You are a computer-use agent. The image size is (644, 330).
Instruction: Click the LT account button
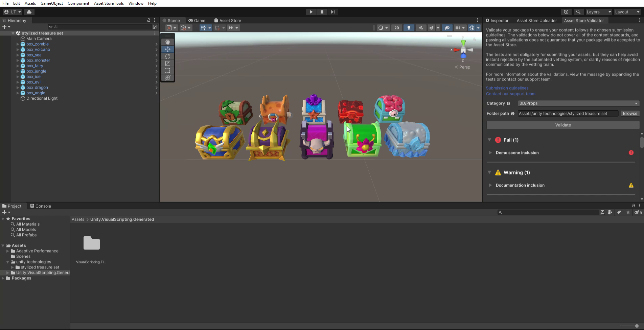point(13,12)
